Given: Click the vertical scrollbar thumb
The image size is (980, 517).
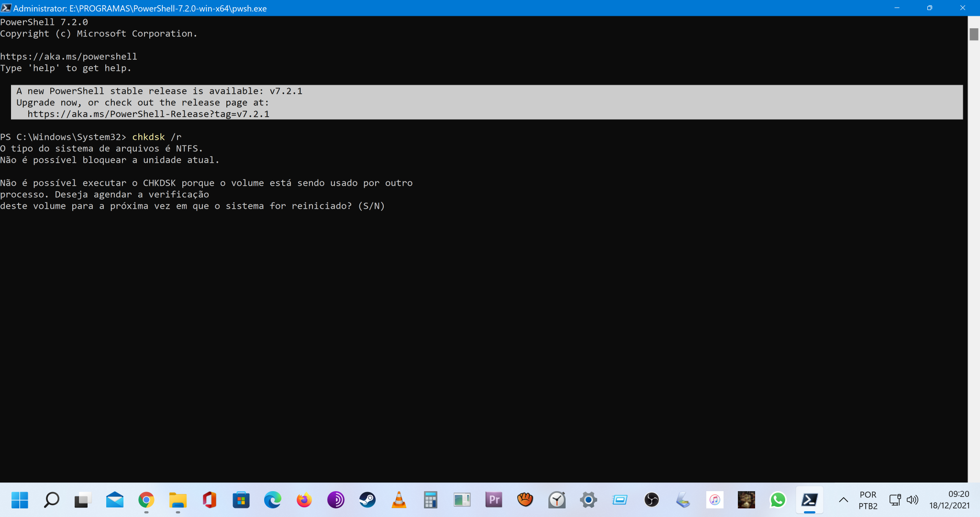Looking at the screenshot, I should (974, 34).
